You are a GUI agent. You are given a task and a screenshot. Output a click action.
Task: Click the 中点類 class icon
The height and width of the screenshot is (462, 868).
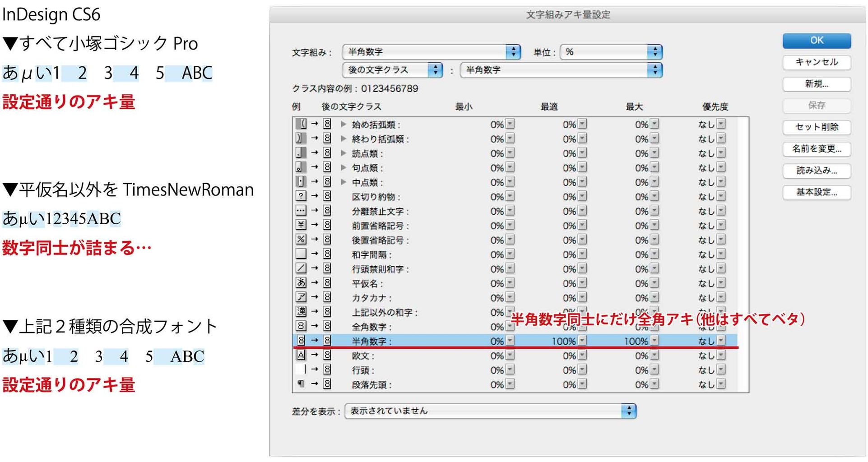pyautogui.click(x=301, y=181)
